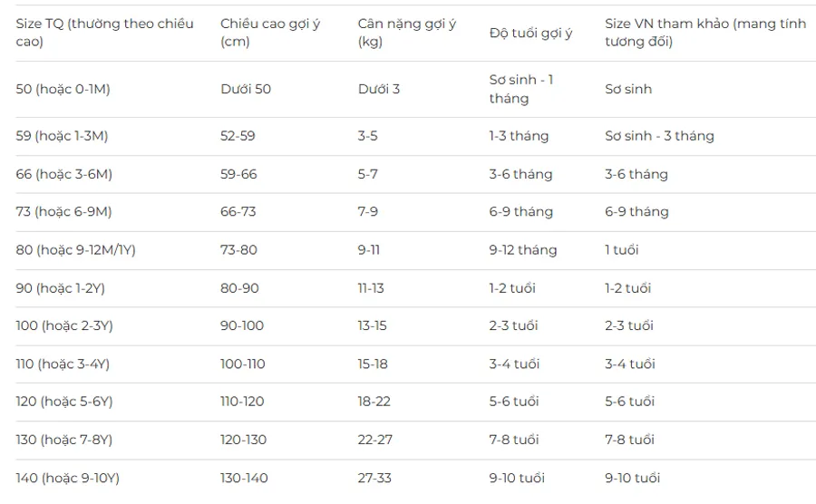Click the 'Size TQ (thường theo chiều cao)' column header
The height and width of the screenshot is (504, 816).
tap(104, 33)
